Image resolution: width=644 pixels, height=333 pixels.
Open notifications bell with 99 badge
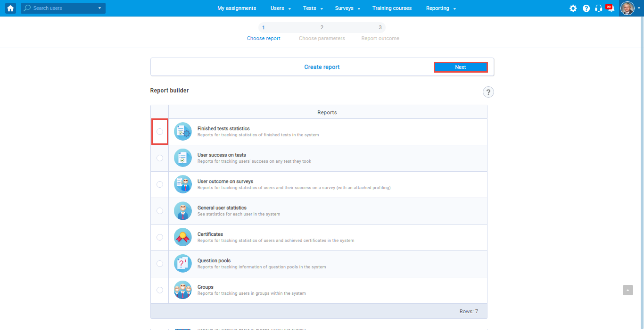pyautogui.click(x=610, y=8)
